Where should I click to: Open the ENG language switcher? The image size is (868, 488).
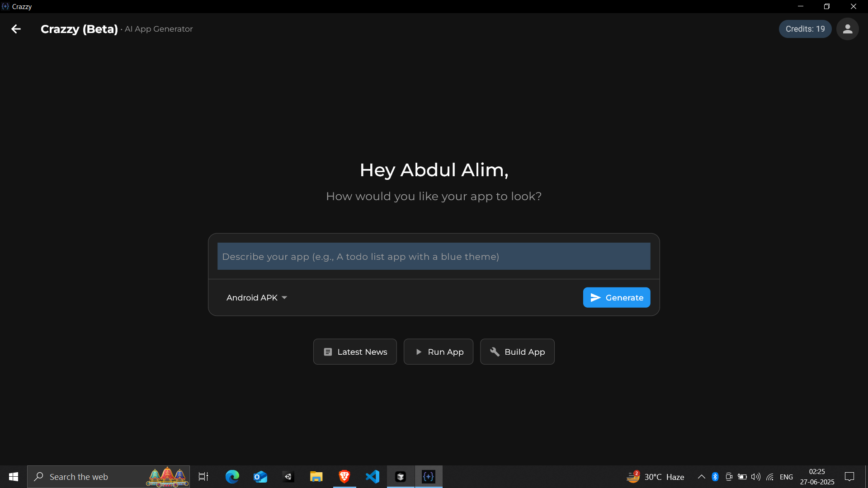(787, 476)
